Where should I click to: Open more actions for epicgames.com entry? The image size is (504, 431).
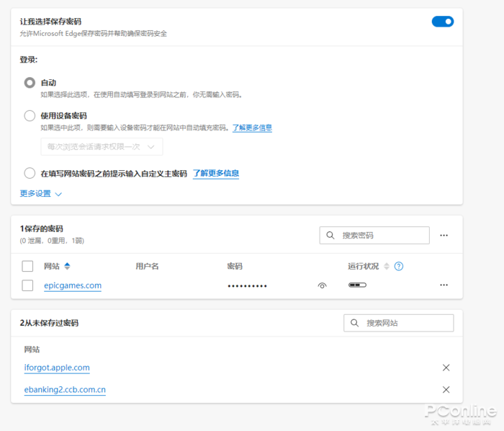(x=444, y=285)
